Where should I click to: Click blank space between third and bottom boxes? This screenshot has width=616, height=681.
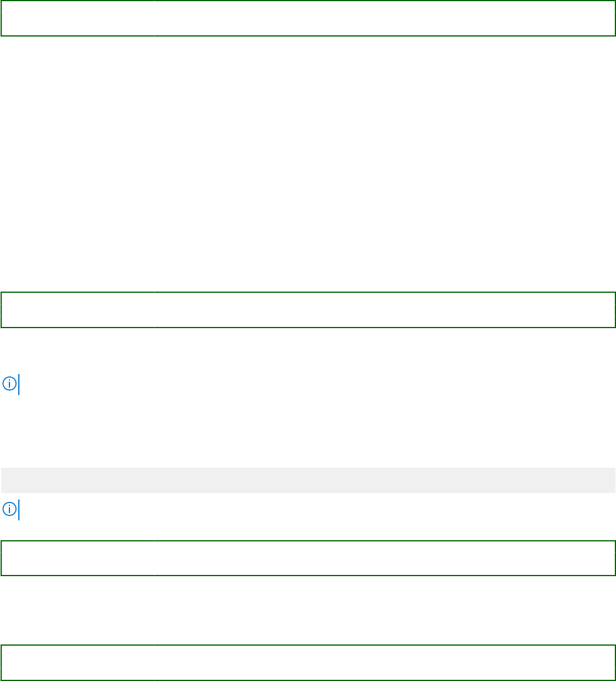pos(308,610)
